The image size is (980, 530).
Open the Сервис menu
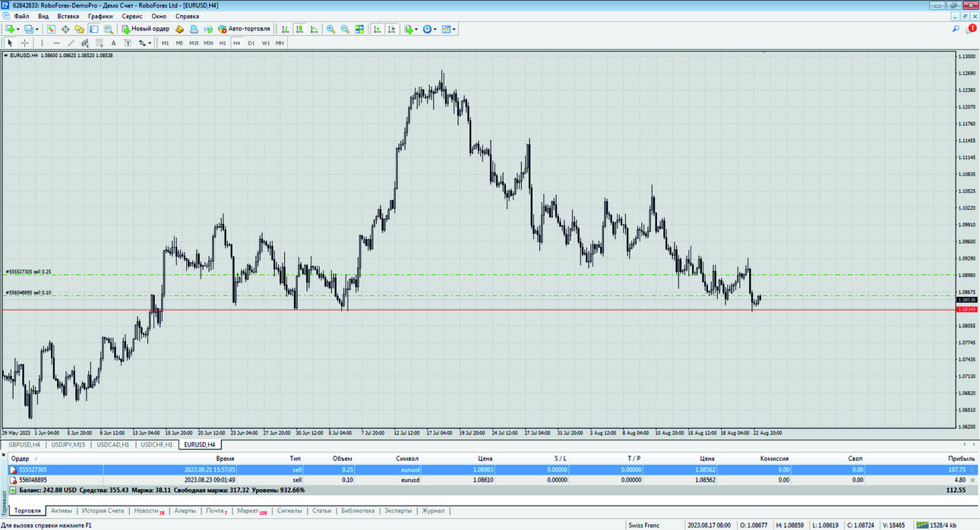click(x=131, y=16)
